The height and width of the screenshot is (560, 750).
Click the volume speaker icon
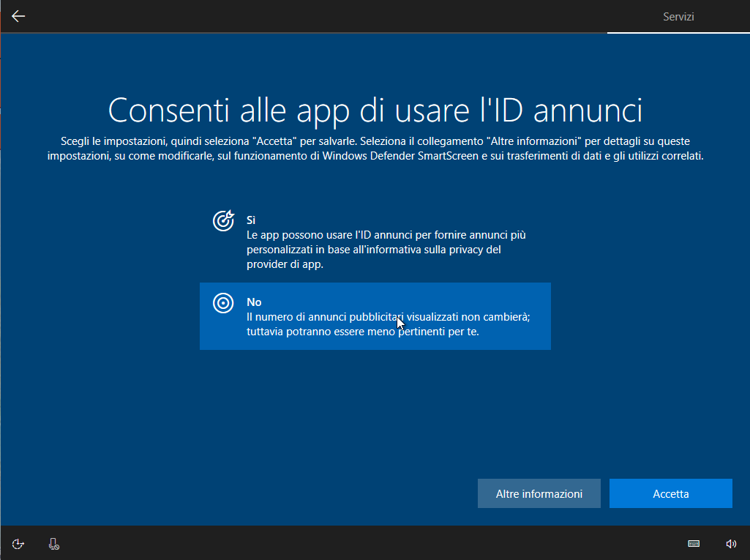pos(731,544)
